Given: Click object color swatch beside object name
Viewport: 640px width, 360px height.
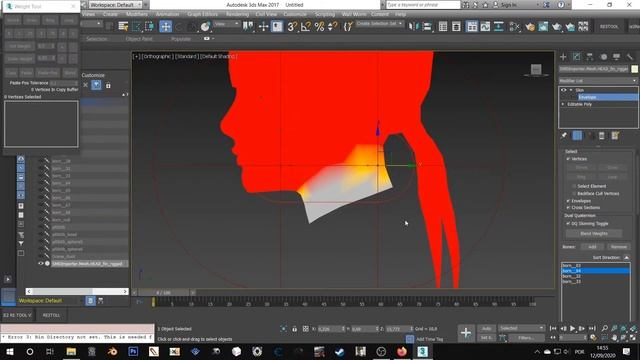Looking at the screenshot, I should [634, 69].
